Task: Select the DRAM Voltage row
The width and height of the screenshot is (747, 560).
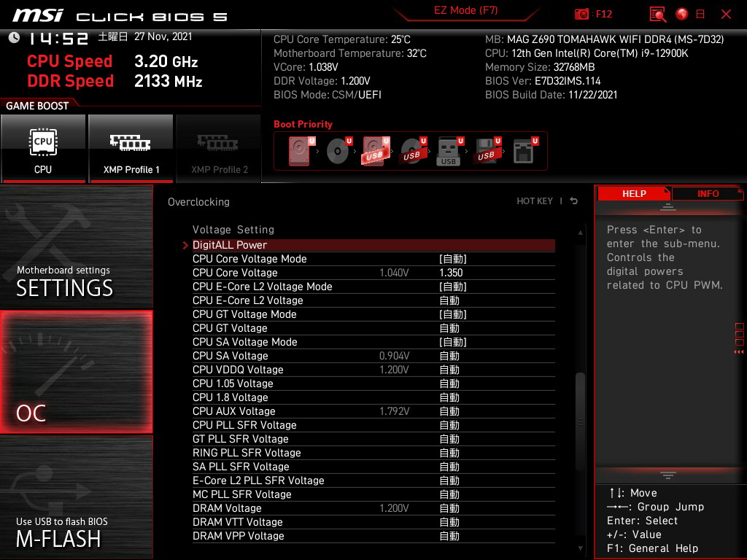Action: pyautogui.click(x=373, y=508)
